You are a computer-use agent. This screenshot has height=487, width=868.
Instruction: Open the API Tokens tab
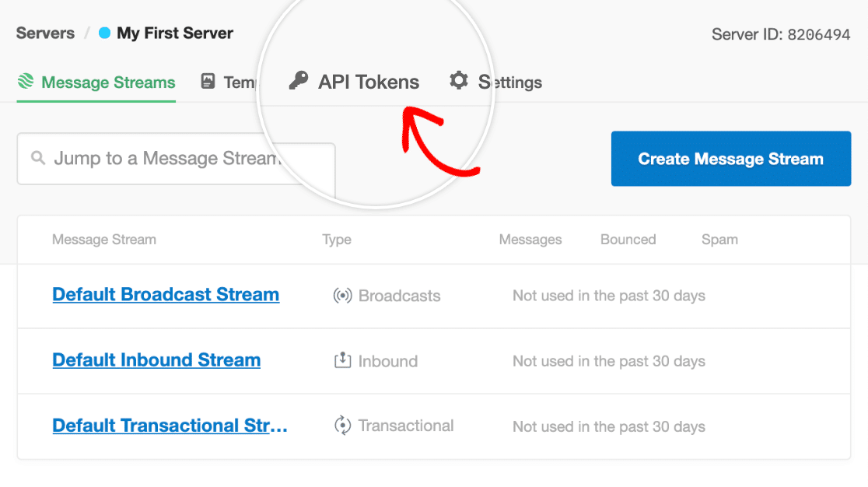(x=355, y=82)
